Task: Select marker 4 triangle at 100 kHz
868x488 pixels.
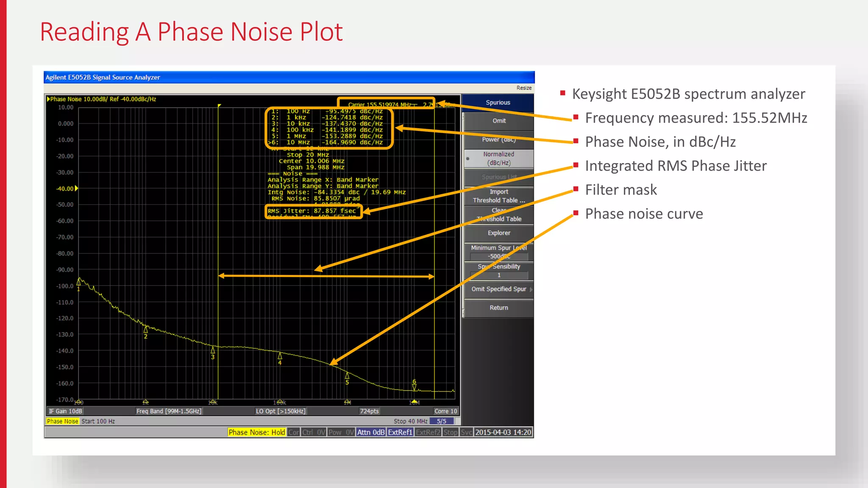Action: click(x=280, y=355)
